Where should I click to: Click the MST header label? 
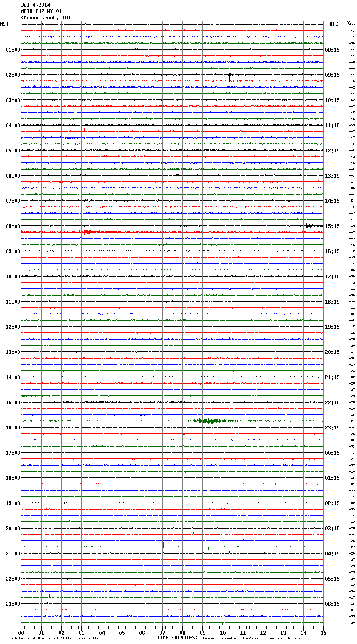(x=4, y=24)
